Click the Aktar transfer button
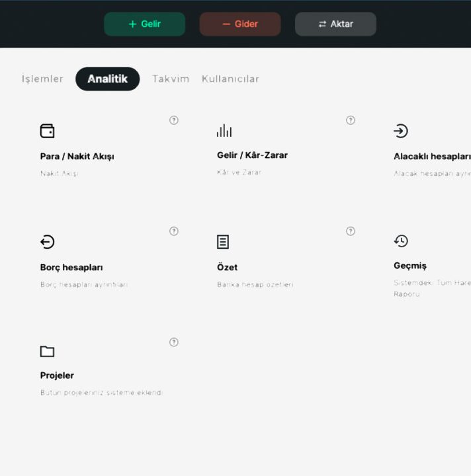This screenshot has width=471, height=476. [x=335, y=24]
